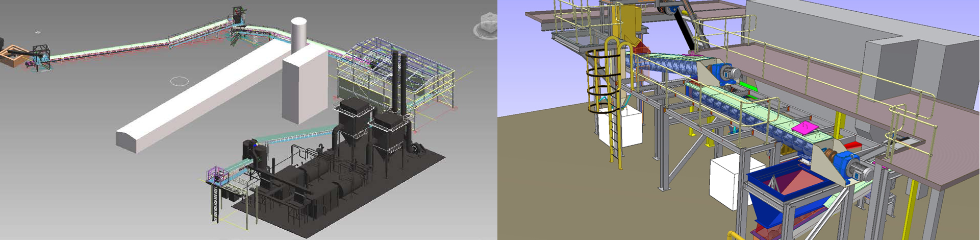The width and height of the screenshot is (980, 240).
Task: Select the white cylindrical silo
Action: 298,35
